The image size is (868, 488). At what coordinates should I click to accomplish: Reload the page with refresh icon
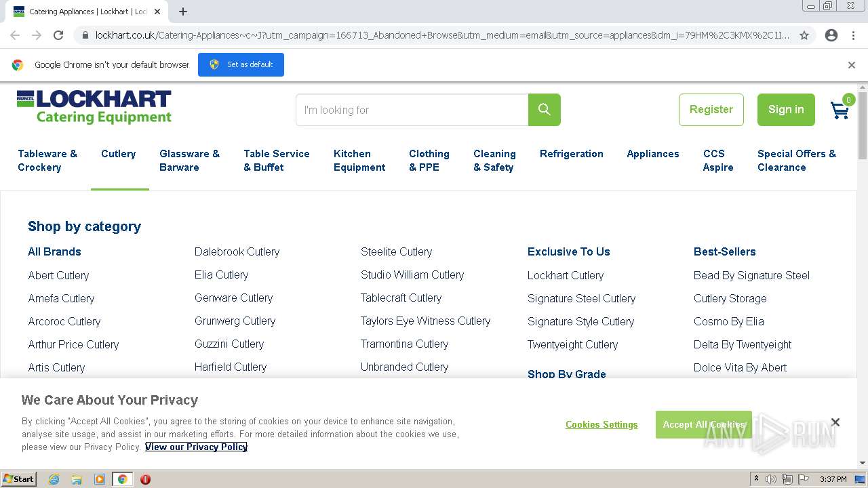click(58, 35)
